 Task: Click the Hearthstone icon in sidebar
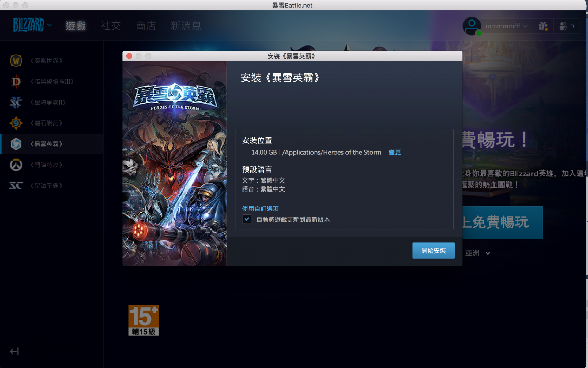[x=16, y=123]
